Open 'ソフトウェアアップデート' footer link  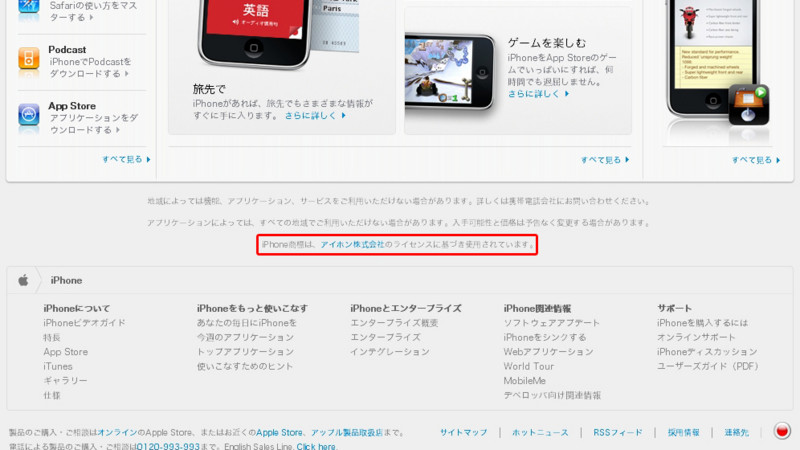[x=552, y=323]
